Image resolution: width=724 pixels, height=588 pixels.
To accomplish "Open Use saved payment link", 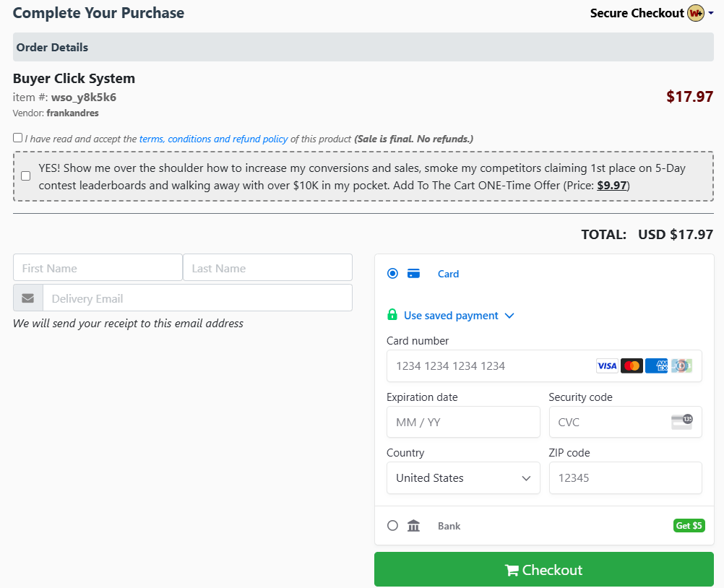I will (x=451, y=316).
